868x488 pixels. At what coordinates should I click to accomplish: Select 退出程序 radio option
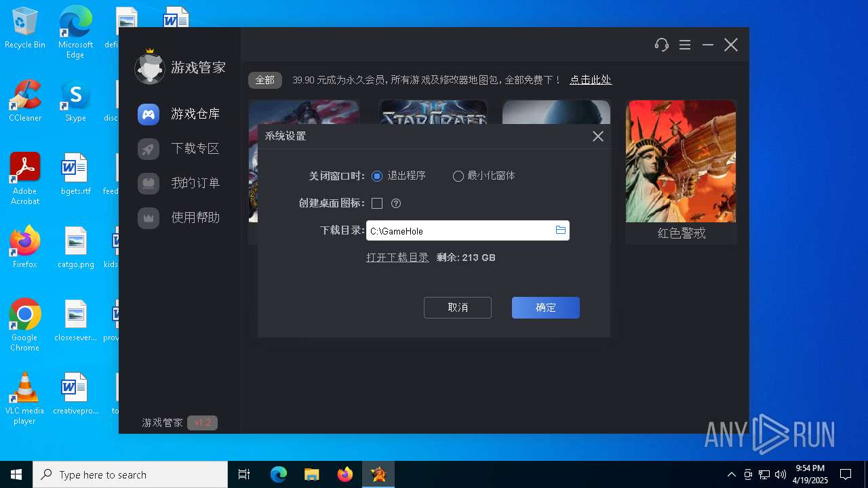(377, 176)
